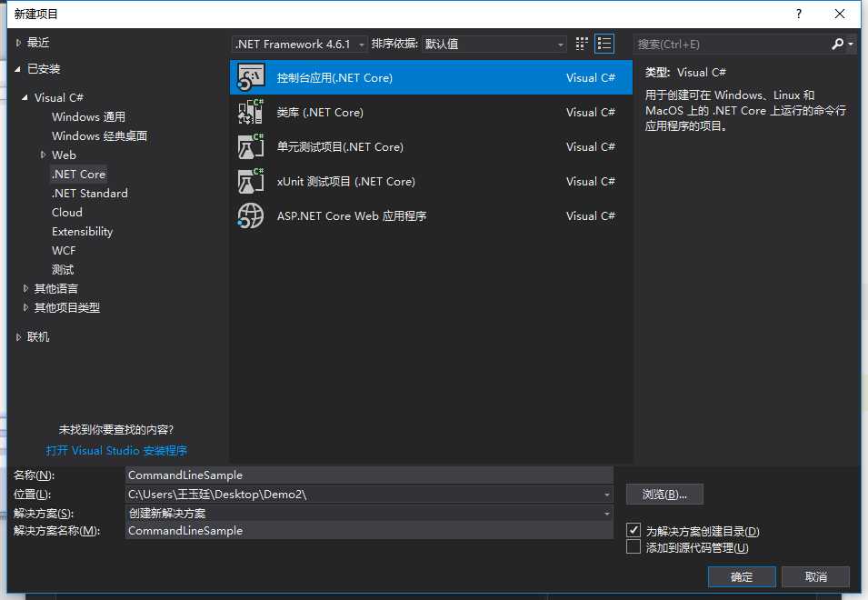
Task: Click the 确定 button
Action: pyautogui.click(x=742, y=576)
